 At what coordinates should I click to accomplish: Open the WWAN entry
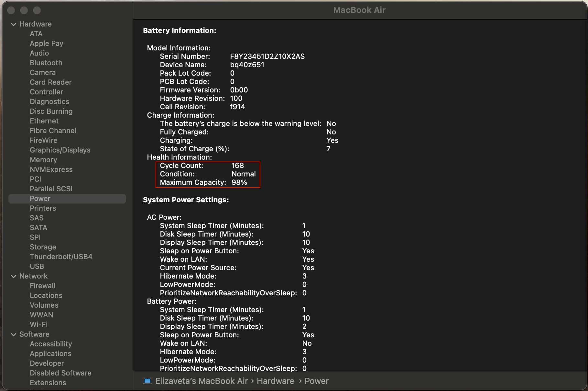point(41,315)
